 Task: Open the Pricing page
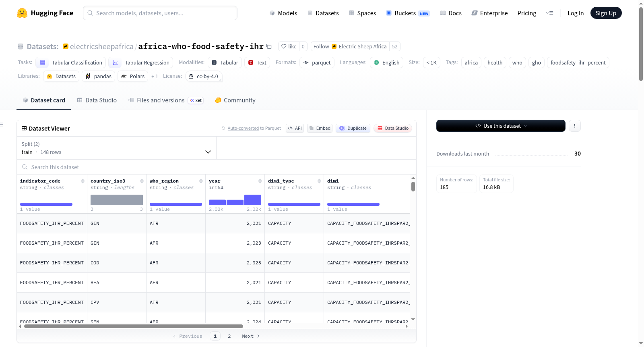pos(527,13)
